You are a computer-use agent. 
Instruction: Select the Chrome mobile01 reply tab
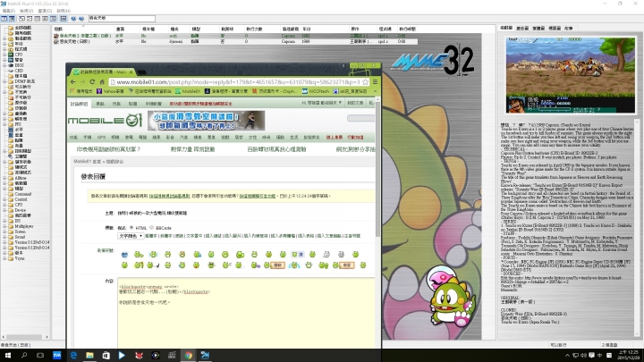coord(102,72)
